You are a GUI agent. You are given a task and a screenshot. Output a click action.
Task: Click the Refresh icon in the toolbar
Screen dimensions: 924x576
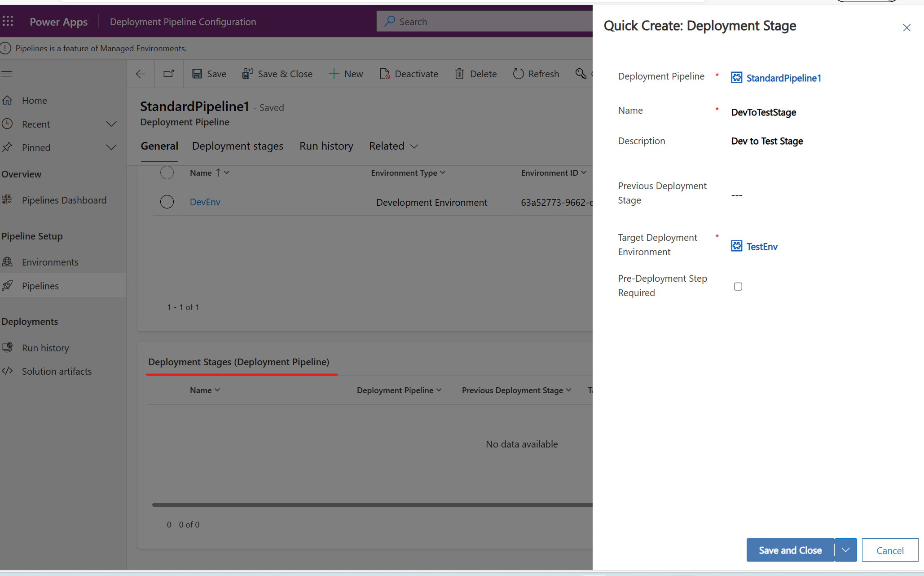518,74
